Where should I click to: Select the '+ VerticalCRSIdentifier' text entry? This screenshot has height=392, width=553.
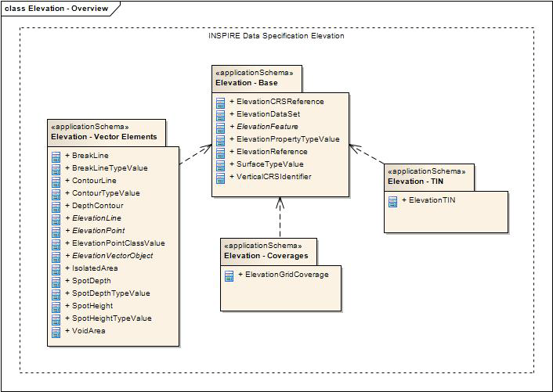point(270,177)
